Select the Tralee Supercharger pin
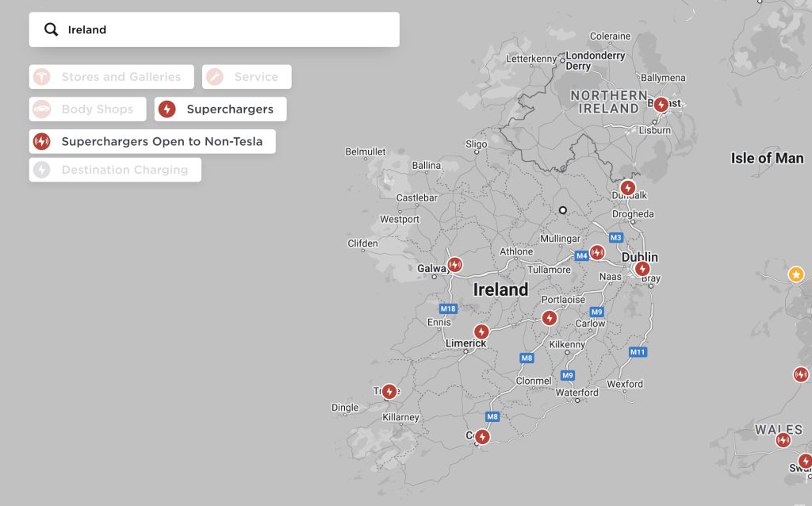The image size is (812, 506). tap(389, 392)
